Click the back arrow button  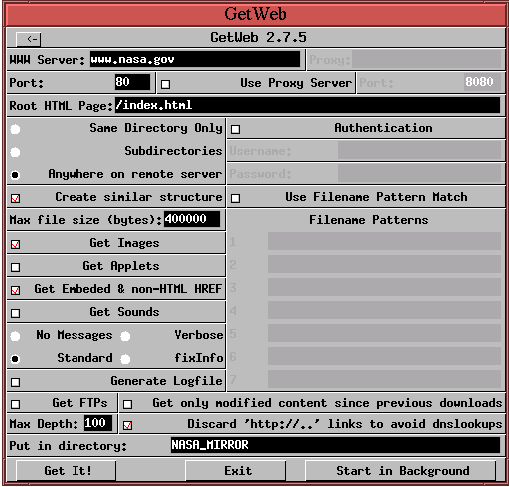pos(29,39)
